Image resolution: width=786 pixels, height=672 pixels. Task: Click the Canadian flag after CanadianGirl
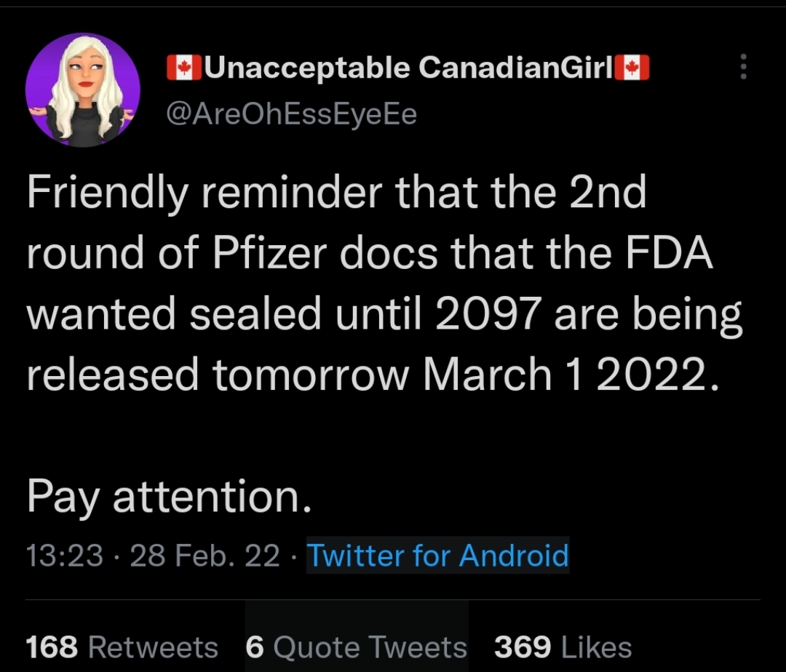(x=632, y=69)
